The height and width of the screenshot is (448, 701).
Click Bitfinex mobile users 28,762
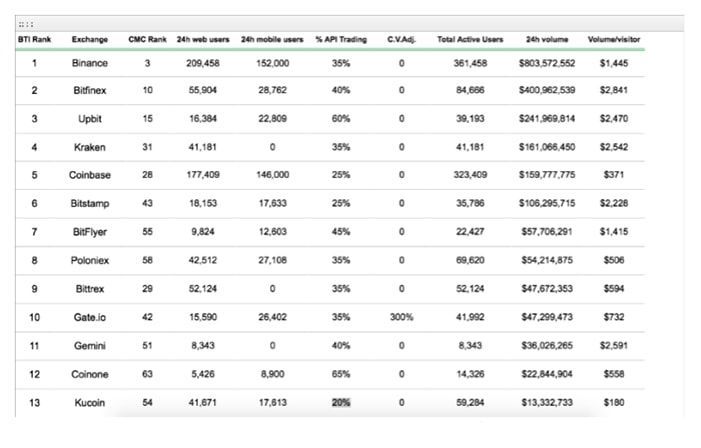(272, 90)
